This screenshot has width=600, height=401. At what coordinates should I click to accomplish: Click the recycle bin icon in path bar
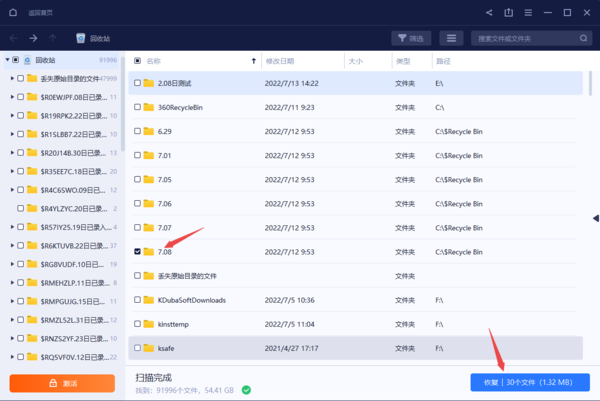[x=78, y=38]
